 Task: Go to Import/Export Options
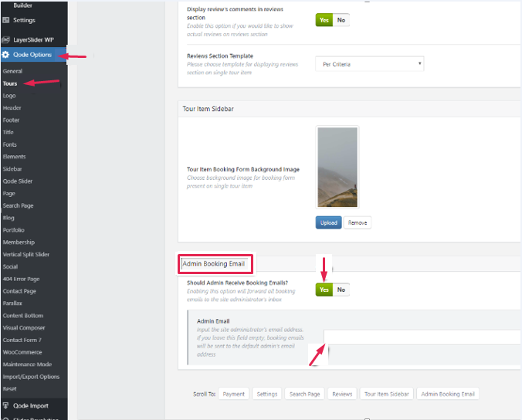point(31,377)
